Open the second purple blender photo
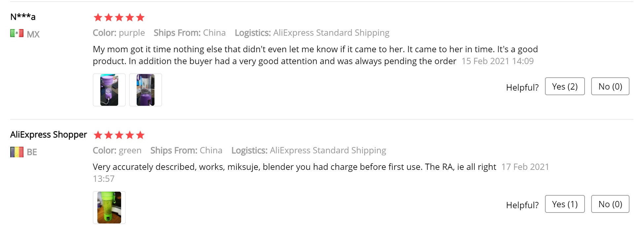 146,90
